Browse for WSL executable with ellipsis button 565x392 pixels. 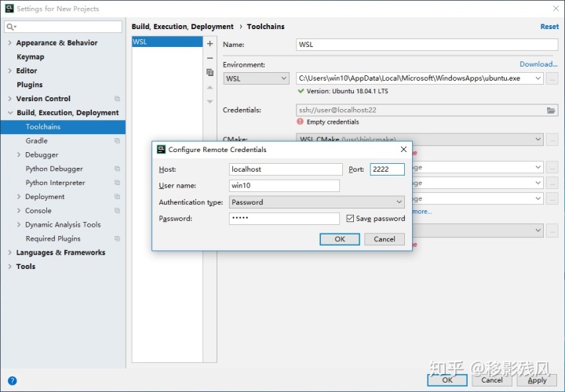(x=552, y=78)
